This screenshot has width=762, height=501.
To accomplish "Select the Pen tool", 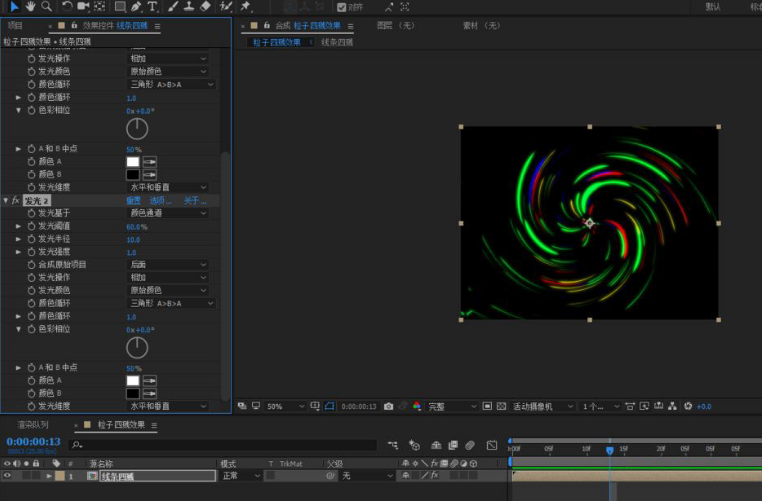I will (x=136, y=6).
